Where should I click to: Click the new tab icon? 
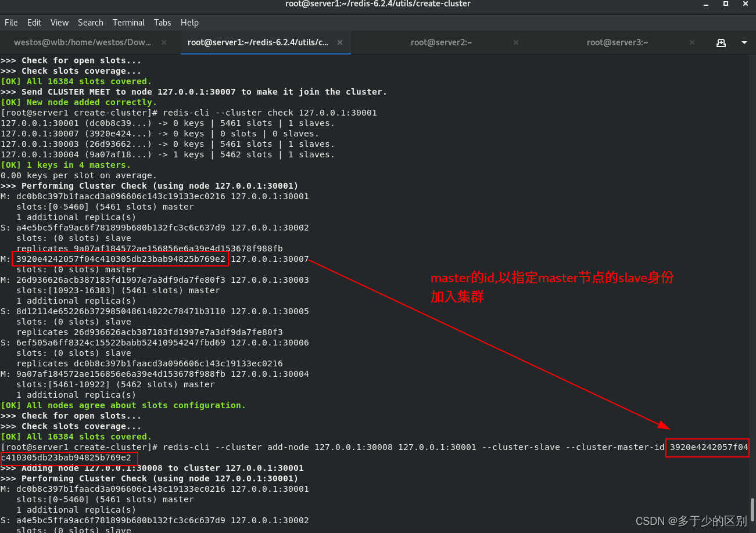click(721, 42)
